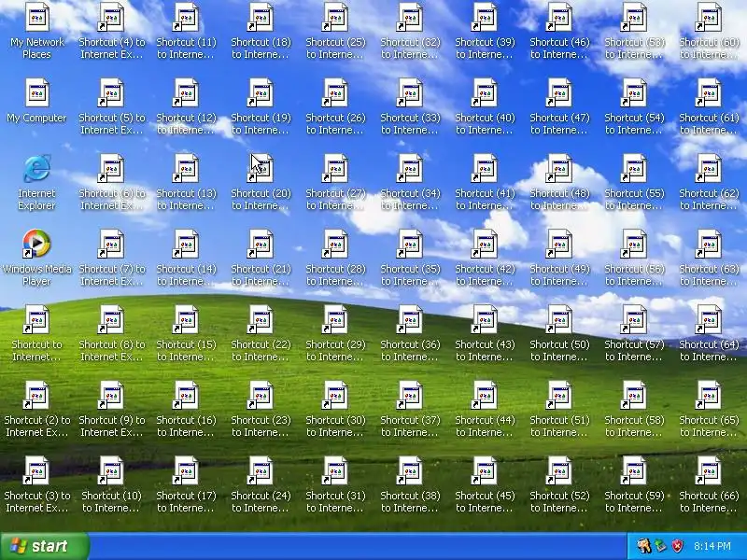Select the My Computer desktop icon
This screenshot has height=560, width=747.
pyautogui.click(x=37, y=92)
